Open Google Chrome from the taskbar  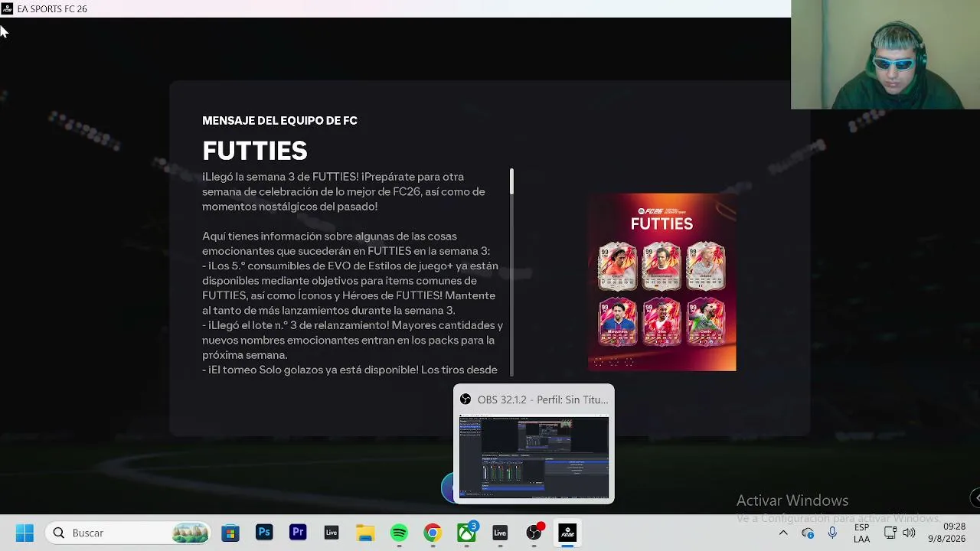(433, 533)
